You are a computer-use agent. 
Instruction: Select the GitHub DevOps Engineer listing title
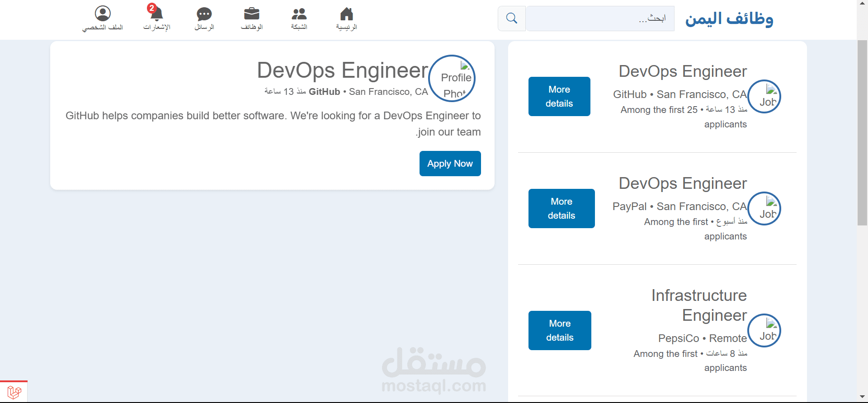point(683,71)
